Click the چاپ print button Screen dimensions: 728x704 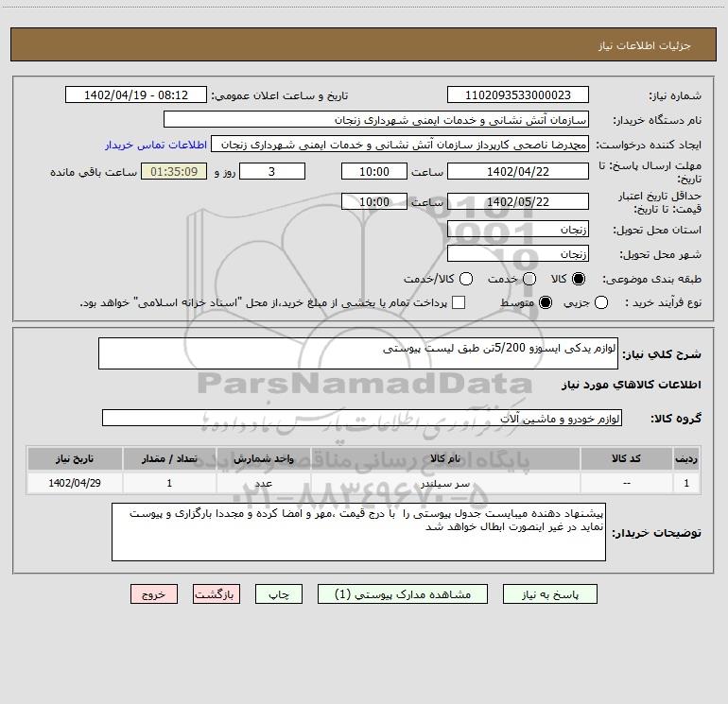[279, 594]
